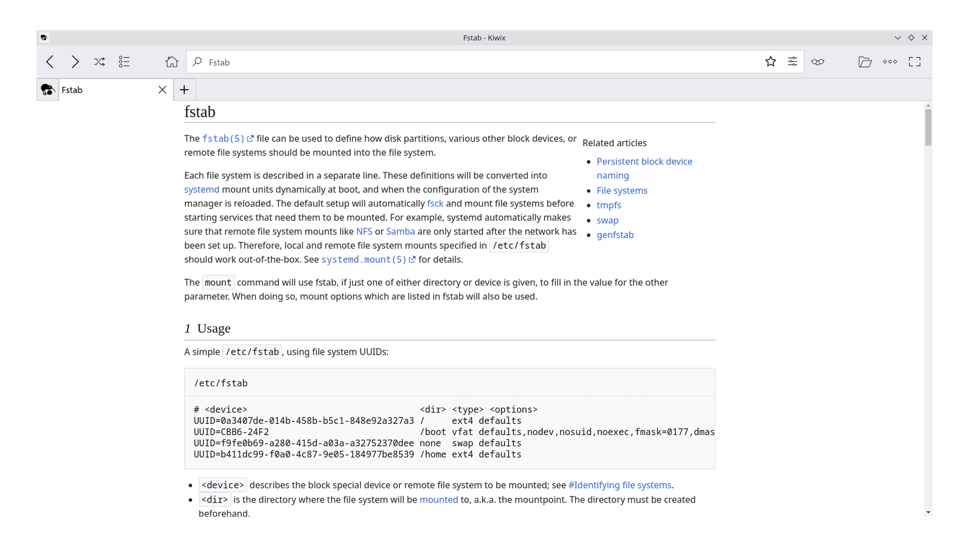Follow the systemd.mount(5) external link
Viewport: 969px width, 560px height.
point(364,259)
